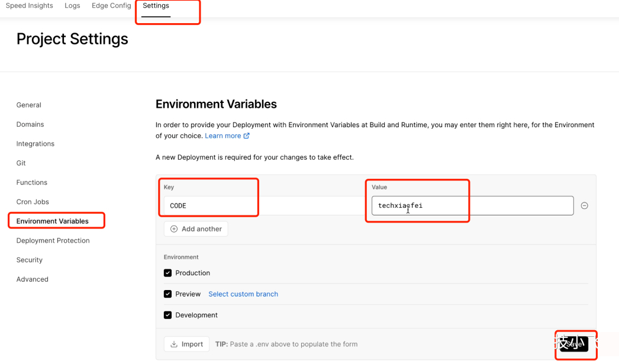Open Security settings section
This screenshot has width=619, height=364.
(x=29, y=260)
